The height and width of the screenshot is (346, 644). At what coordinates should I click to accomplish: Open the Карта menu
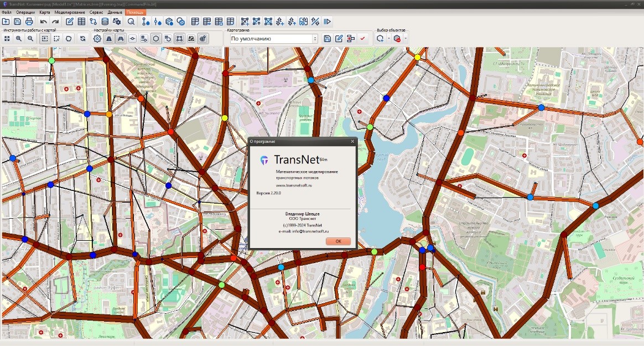[45, 12]
